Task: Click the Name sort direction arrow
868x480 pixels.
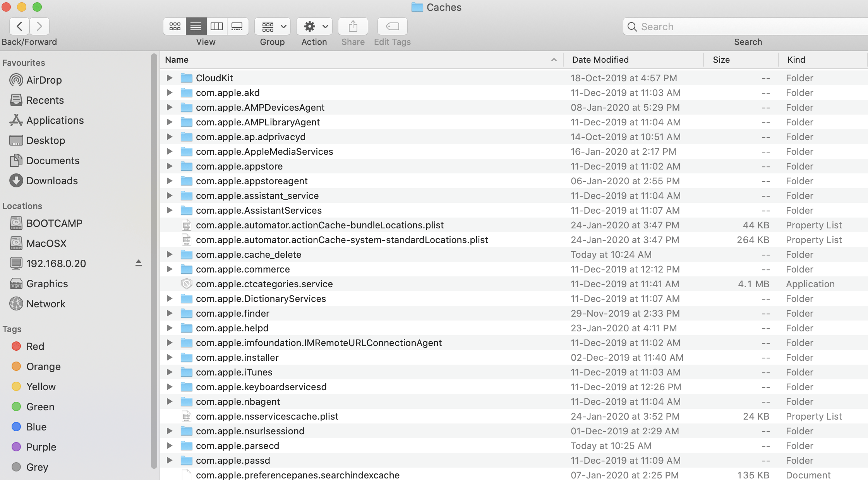Action: (x=554, y=60)
